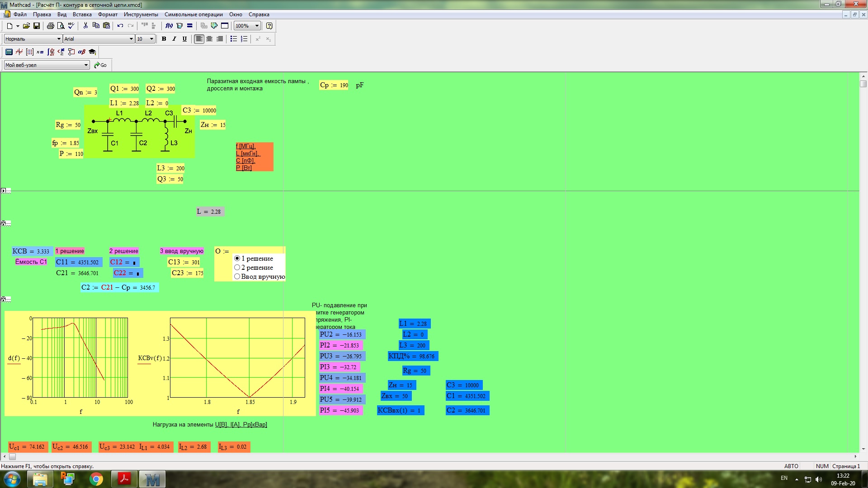The height and width of the screenshot is (488, 868).
Task: Click the horizontal scrollbar right arrow
Action: pyautogui.click(x=855, y=456)
